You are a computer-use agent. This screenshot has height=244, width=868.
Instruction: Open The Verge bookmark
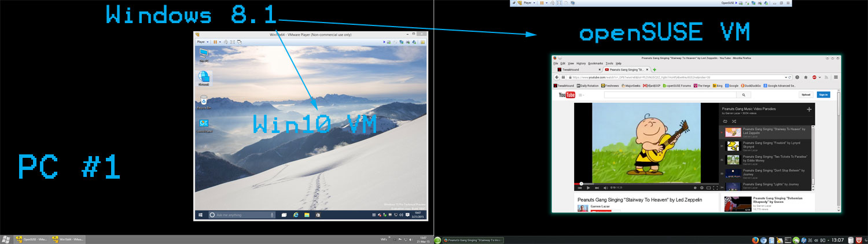[703, 86]
